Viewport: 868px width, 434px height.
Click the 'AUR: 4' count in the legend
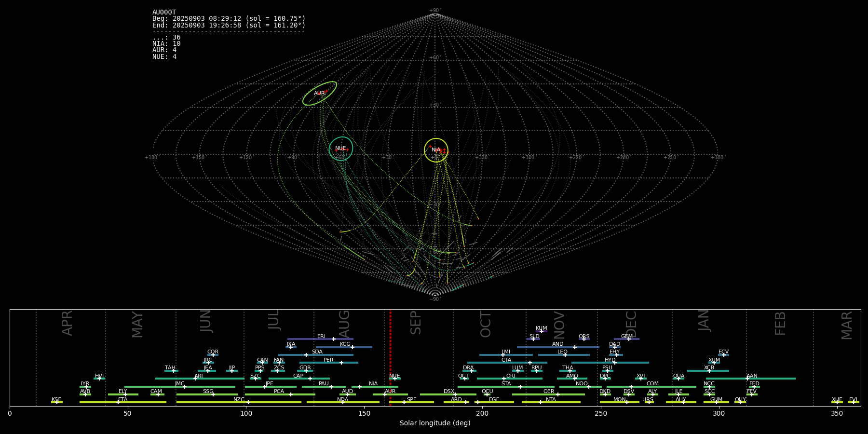click(x=164, y=50)
